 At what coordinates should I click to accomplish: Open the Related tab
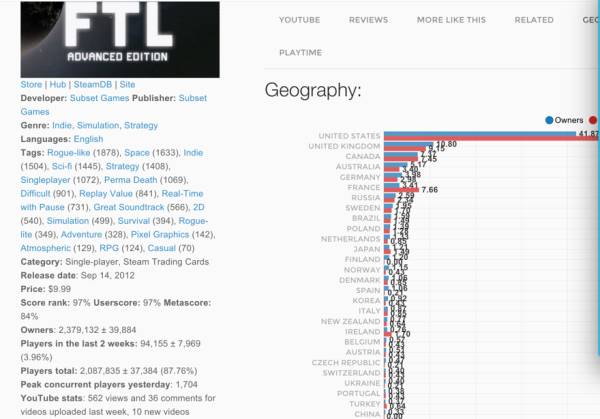tap(533, 19)
